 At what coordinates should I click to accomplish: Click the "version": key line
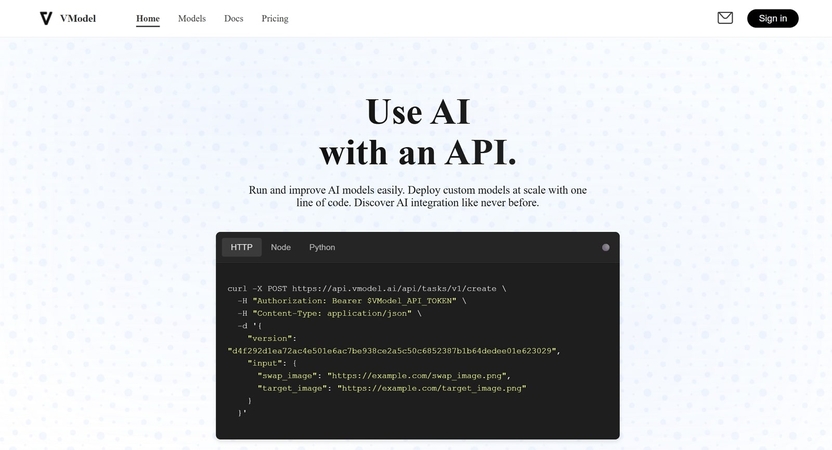pyautogui.click(x=272, y=339)
